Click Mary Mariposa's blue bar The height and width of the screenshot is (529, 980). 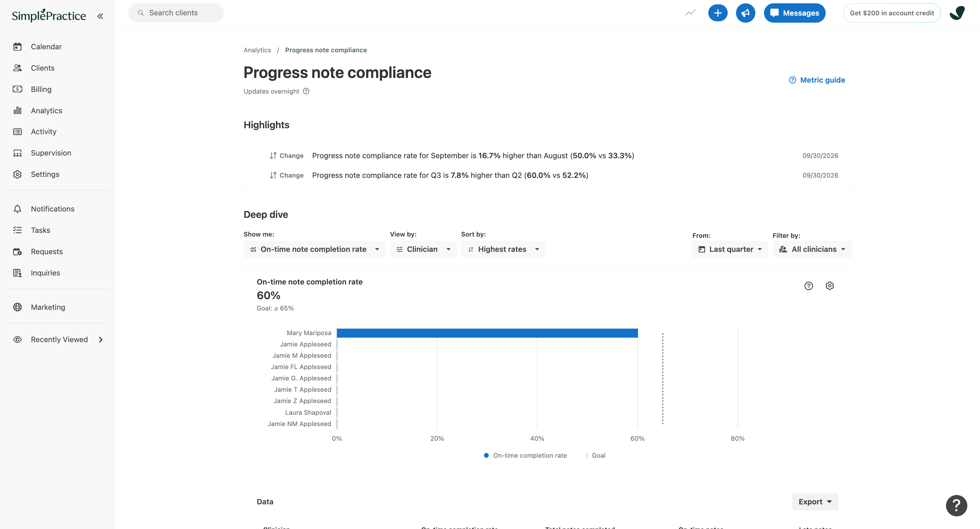[487, 333]
